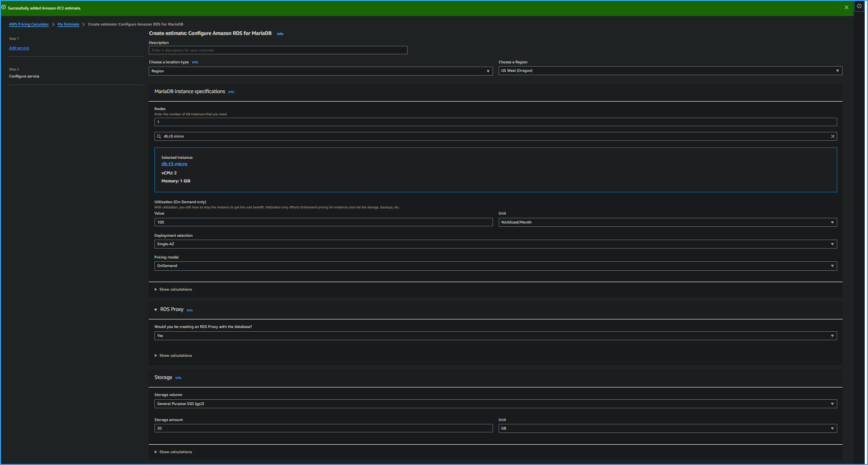Click the Info icon beside the Create estimate heading

(x=280, y=34)
